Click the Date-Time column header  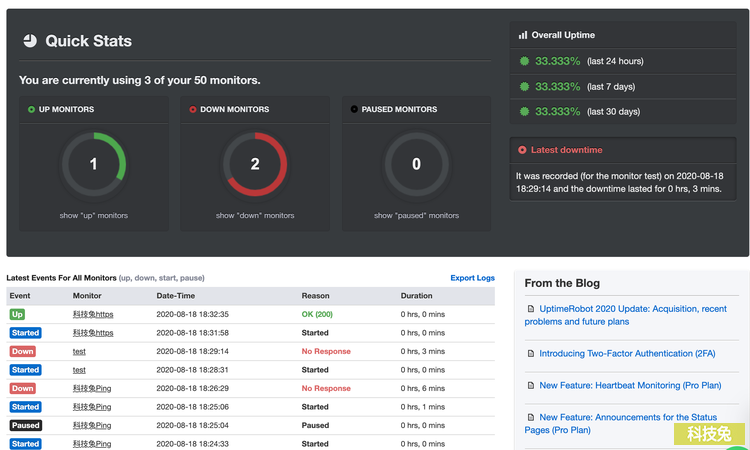click(176, 296)
